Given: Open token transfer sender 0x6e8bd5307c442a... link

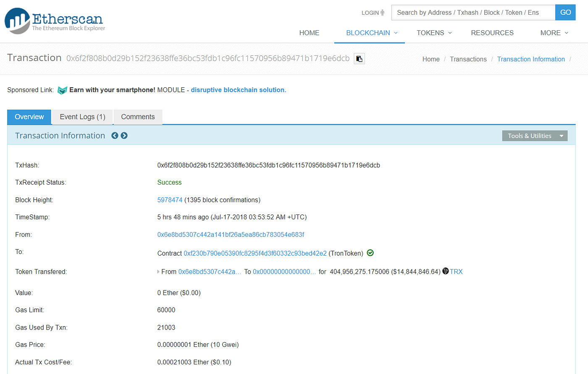Looking at the screenshot, I should click(x=210, y=272).
